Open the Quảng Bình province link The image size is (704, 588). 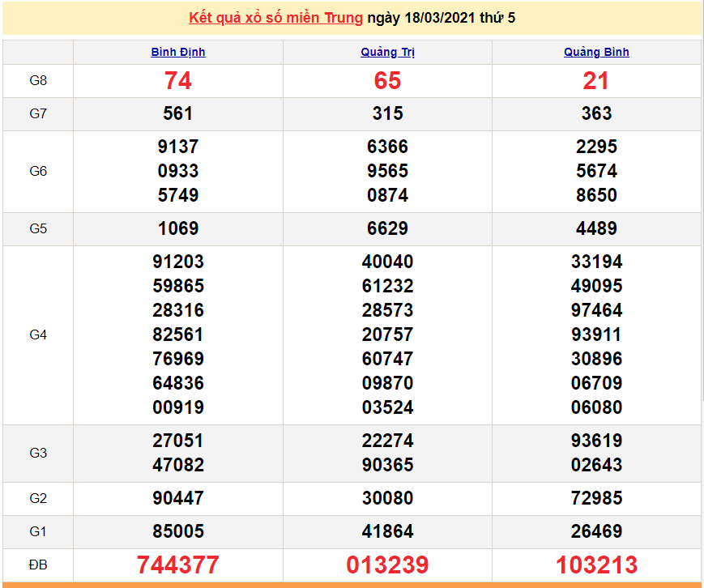click(x=596, y=52)
